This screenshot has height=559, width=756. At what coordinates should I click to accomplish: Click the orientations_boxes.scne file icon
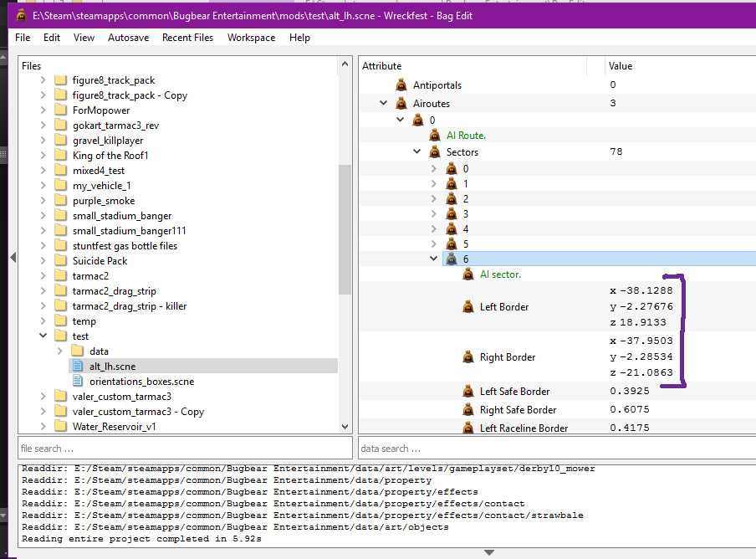tap(77, 381)
